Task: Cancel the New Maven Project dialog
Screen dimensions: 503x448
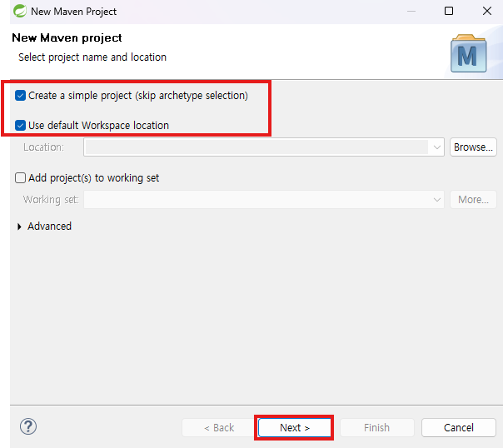Action: pos(459,427)
